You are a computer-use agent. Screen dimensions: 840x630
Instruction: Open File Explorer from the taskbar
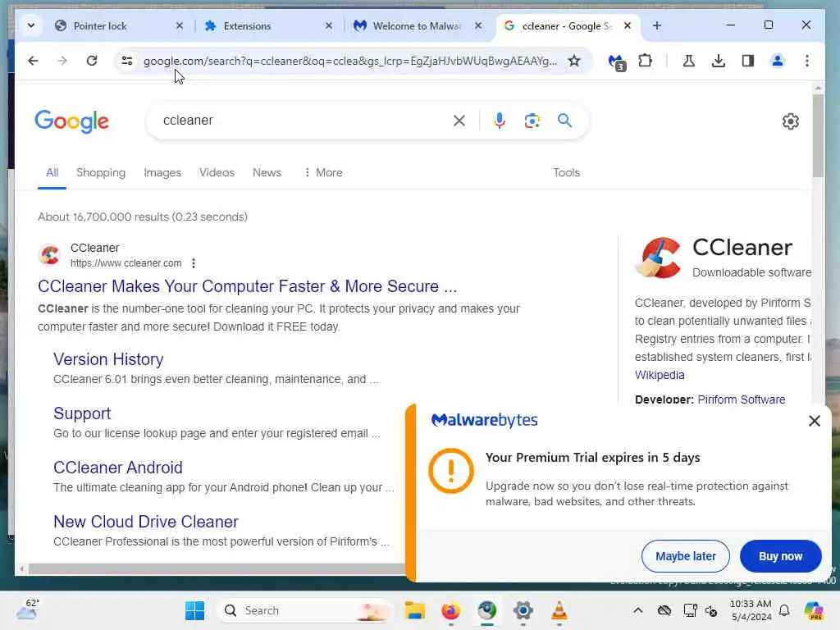414,610
